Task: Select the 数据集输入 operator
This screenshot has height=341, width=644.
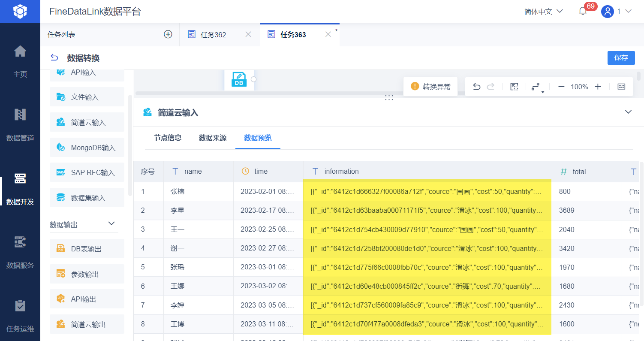Action: 87,198
